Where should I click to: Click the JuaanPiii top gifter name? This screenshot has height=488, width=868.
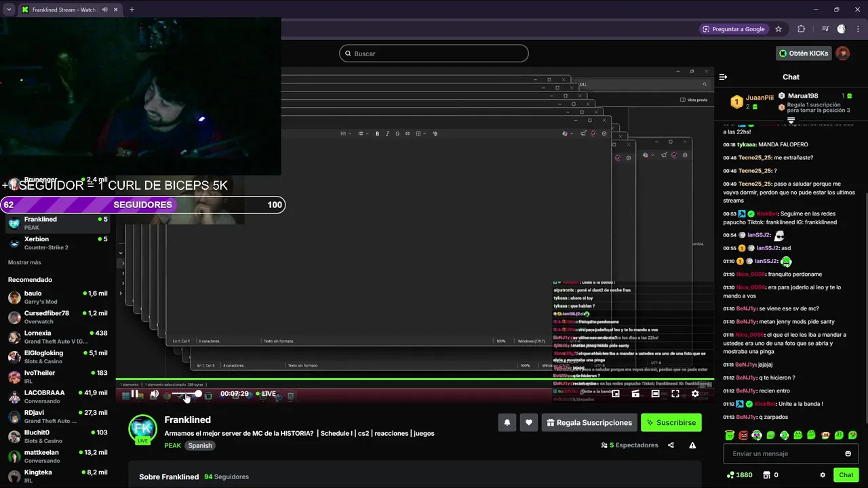point(759,98)
